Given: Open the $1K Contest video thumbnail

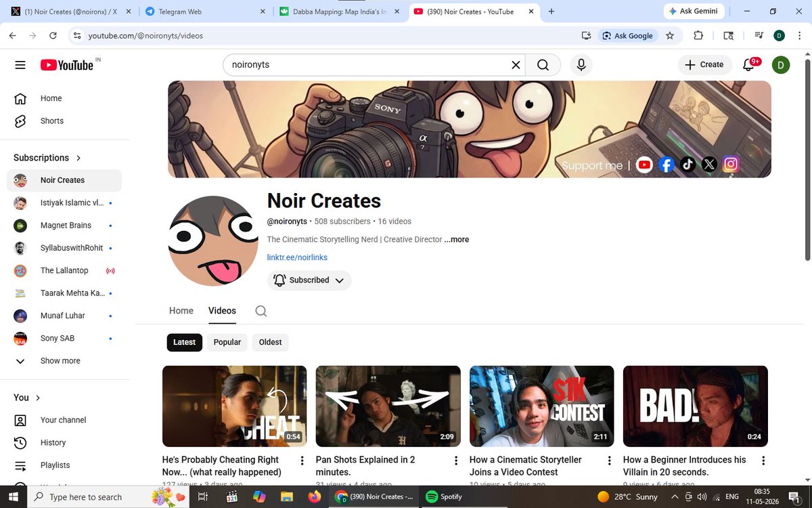Looking at the screenshot, I should (x=542, y=406).
